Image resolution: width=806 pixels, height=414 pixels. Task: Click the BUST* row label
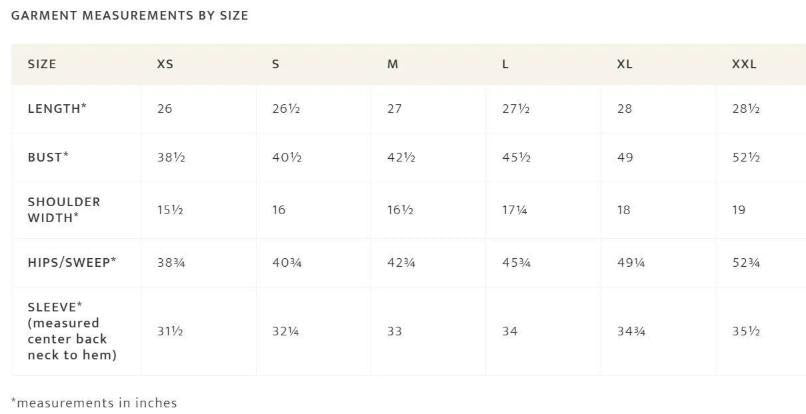click(48, 157)
